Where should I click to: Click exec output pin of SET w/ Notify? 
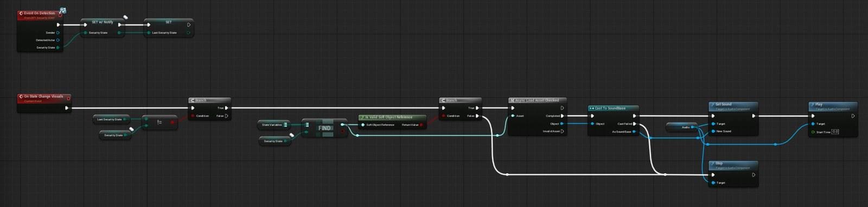120,24
